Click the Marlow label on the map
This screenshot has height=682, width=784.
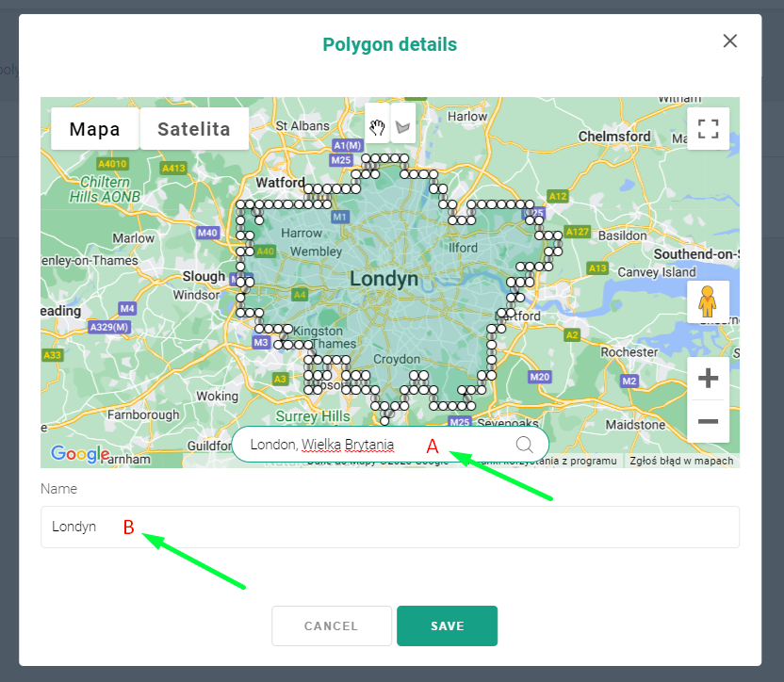click(x=133, y=238)
